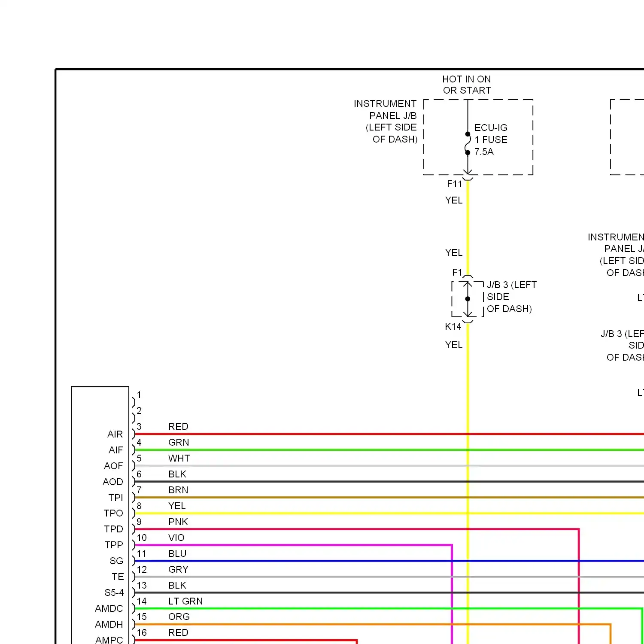Select connector pin number 12
The image size is (644, 644).
click(x=142, y=569)
